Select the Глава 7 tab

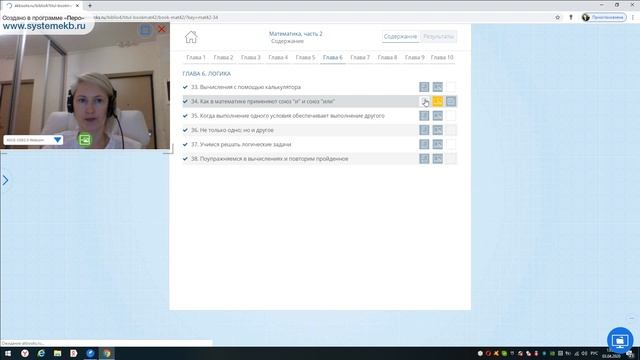(360, 58)
